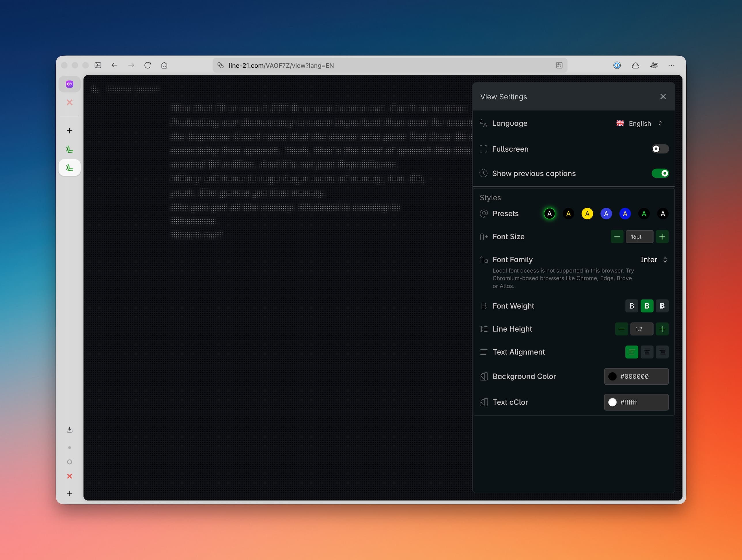This screenshot has height=560, width=742.
Task: Click the extra-bold Font Weight button
Action: click(x=662, y=306)
